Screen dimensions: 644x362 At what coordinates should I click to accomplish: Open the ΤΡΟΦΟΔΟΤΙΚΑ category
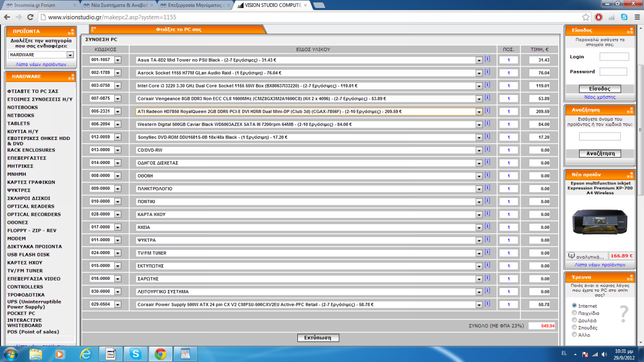26,294
